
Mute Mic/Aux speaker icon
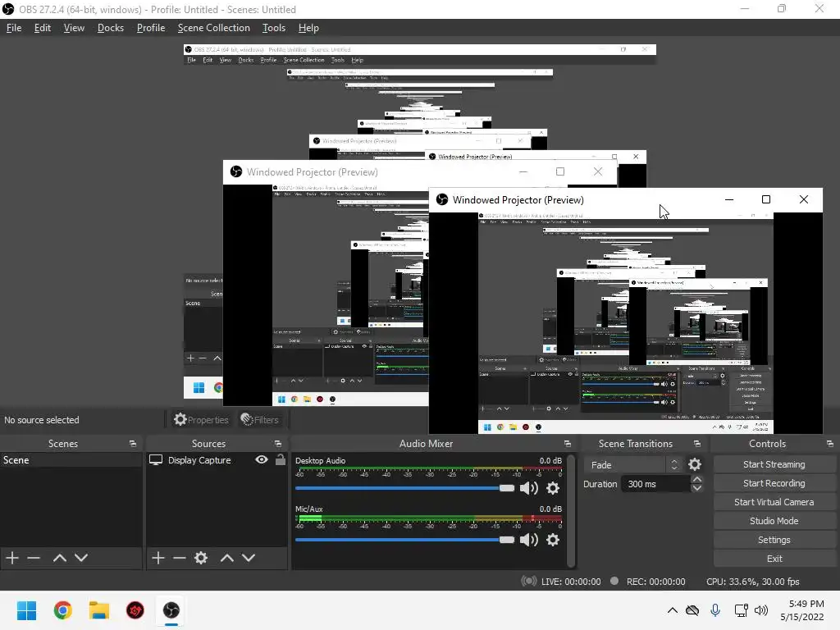point(529,540)
